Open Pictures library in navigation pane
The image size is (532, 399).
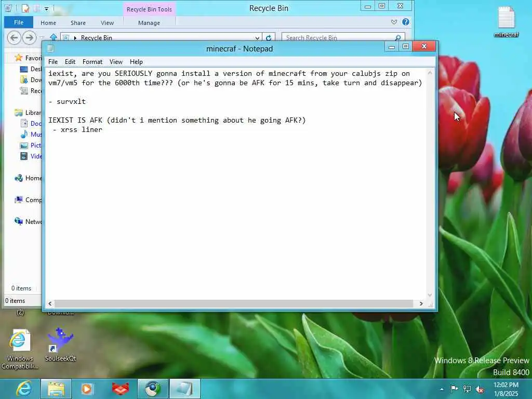(x=31, y=145)
